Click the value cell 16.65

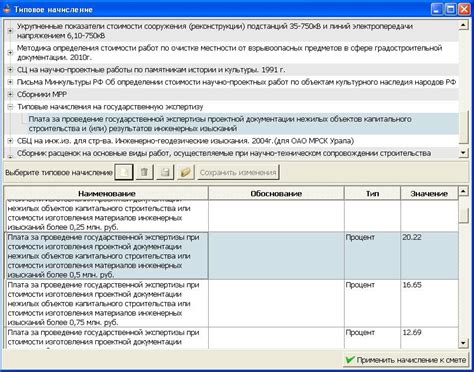pos(429,304)
